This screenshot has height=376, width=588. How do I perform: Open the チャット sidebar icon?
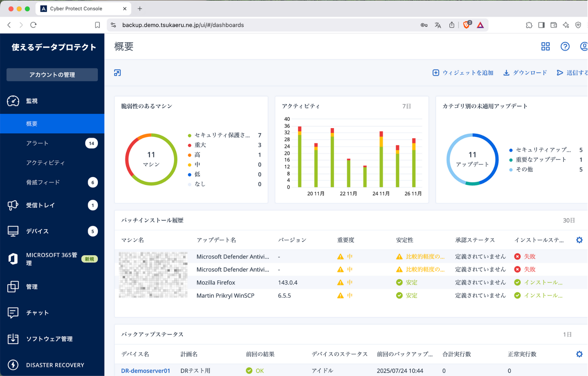tap(13, 313)
